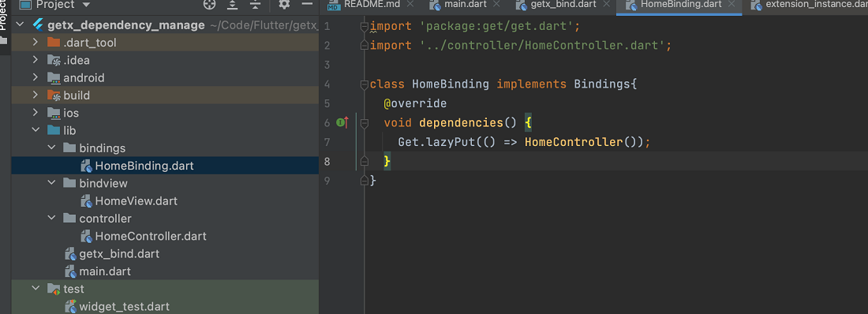868x314 pixels.
Task: Click the fold marker beside class HomeBinding
Action: [365, 84]
